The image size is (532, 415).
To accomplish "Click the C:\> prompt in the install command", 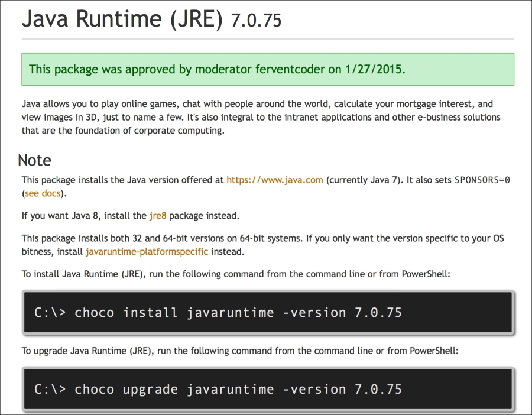I will point(50,312).
